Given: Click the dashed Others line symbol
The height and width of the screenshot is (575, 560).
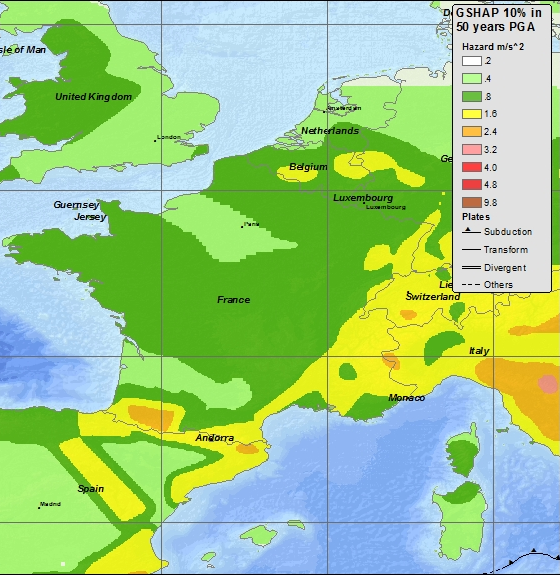Looking at the screenshot, I should [x=471, y=285].
